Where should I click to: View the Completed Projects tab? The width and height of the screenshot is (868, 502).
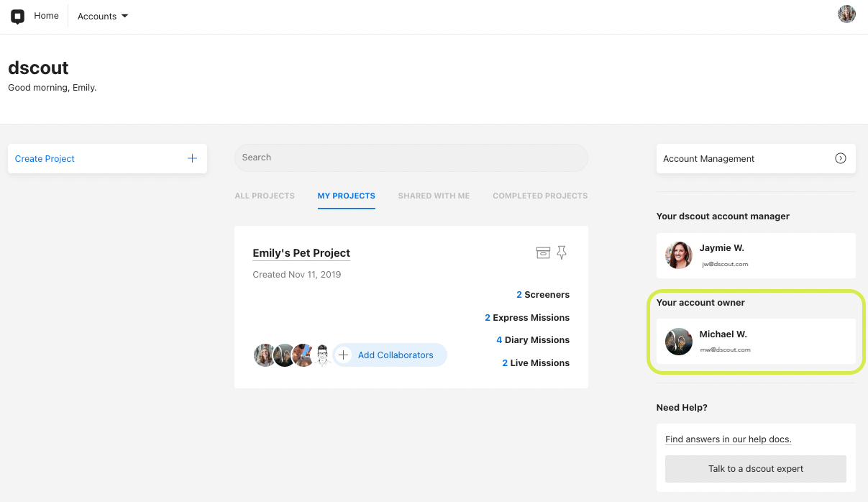tap(540, 196)
